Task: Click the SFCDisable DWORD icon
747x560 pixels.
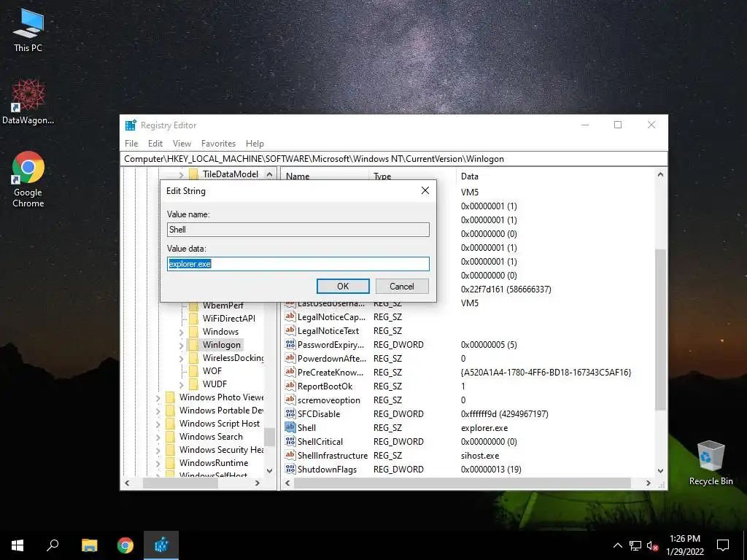Action: [290, 413]
